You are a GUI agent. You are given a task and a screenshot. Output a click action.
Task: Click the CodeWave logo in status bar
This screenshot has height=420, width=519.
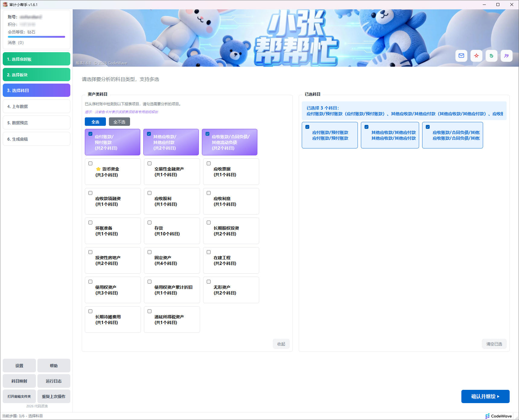498,416
